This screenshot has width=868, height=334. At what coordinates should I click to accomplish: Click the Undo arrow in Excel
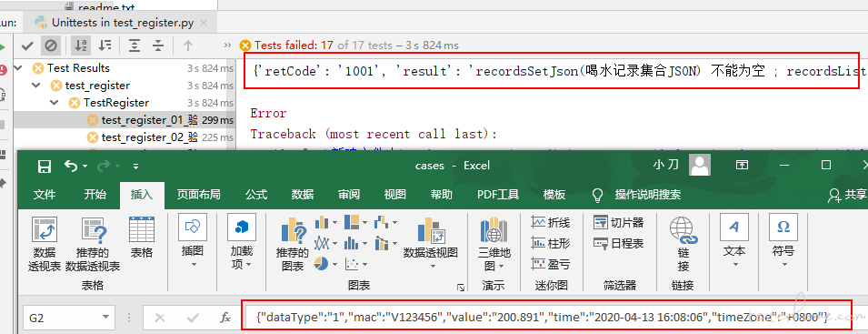[71, 167]
